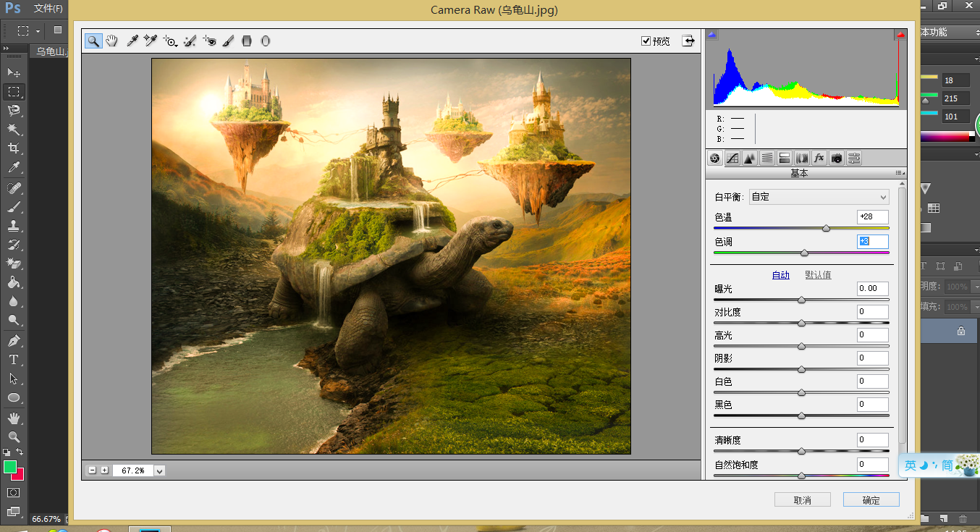Image resolution: width=980 pixels, height=532 pixels.
Task: Select Photoshop Move tool in left toolbar
Action: [14, 73]
